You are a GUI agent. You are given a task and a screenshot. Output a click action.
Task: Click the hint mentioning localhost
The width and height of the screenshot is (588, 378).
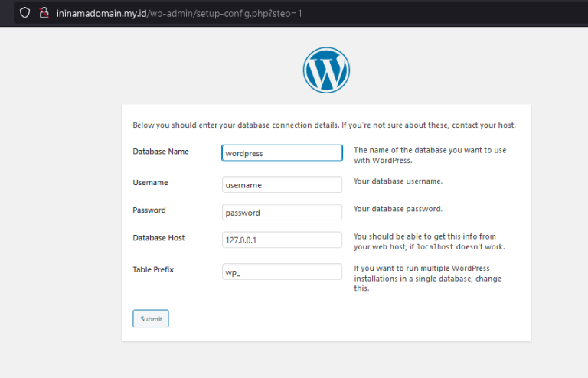[430, 242]
